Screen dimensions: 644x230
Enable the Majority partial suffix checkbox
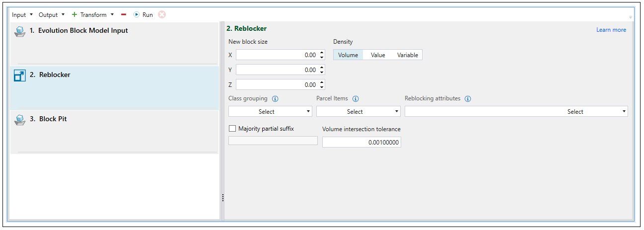click(232, 129)
